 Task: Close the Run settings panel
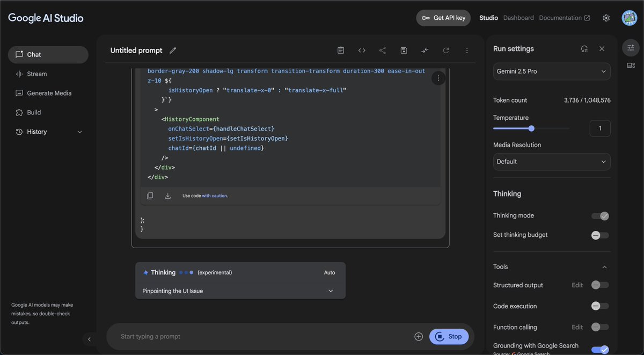(602, 49)
